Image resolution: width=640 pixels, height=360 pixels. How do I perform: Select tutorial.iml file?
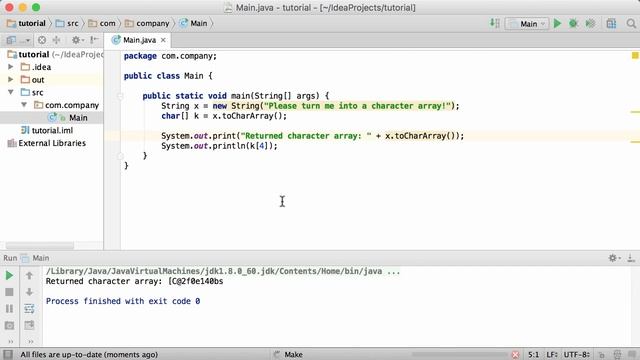pyautogui.click(x=51, y=130)
